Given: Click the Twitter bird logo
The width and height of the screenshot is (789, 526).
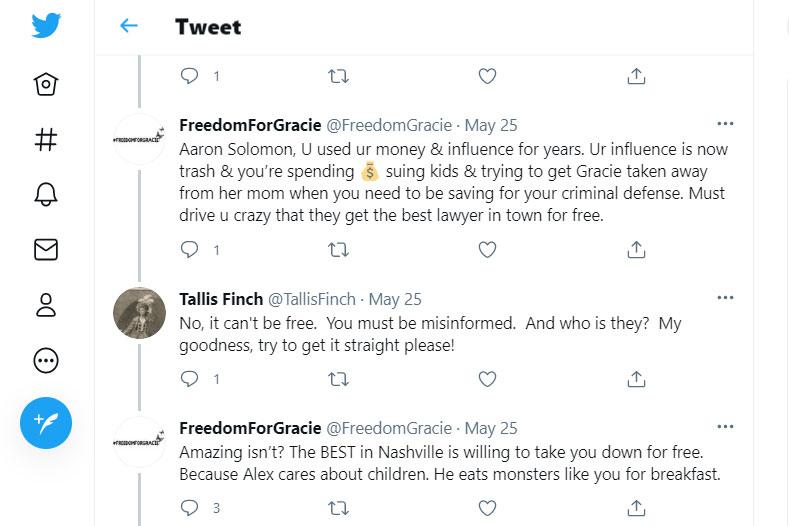Looking at the screenshot, I should (46, 26).
